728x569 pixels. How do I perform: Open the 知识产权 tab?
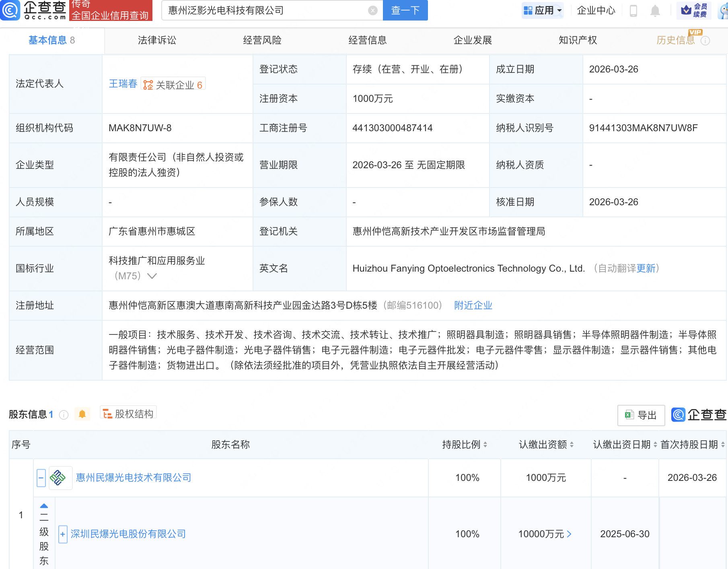point(578,40)
